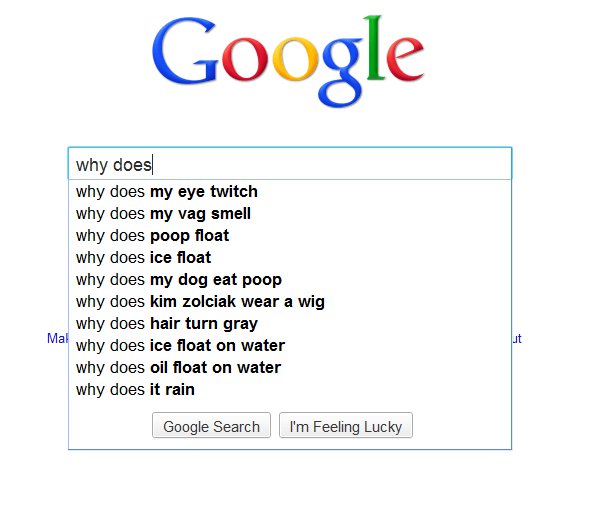Select 'why does kim zolciak wear a wig'
Image resolution: width=593 pixels, height=507 pixels.
tap(290, 301)
